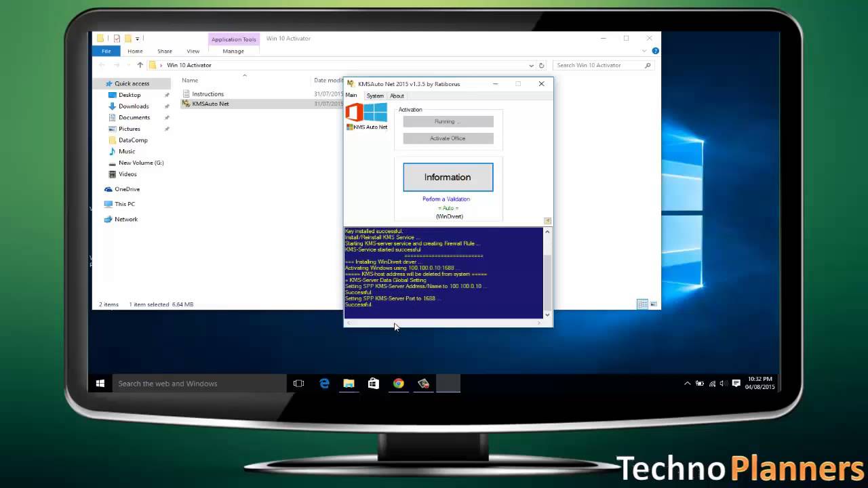Open Google Chrome from the taskbar
The width and height of the screenshot is (868, 488).
pyautogui.click(x=399, y=384)
